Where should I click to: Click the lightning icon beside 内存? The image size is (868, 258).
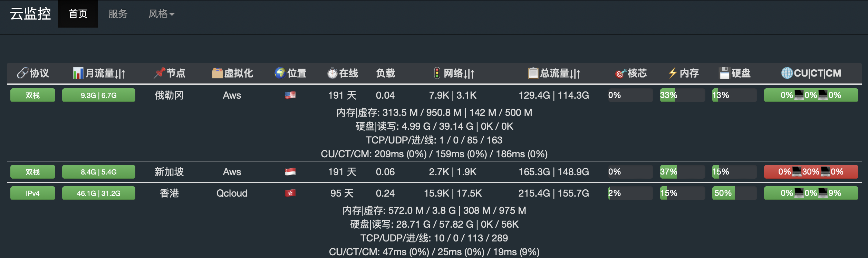click(673, 73)
